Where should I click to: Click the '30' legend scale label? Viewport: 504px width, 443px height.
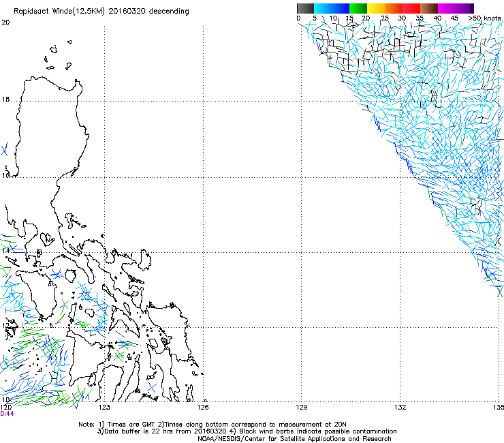click(402, 18)
